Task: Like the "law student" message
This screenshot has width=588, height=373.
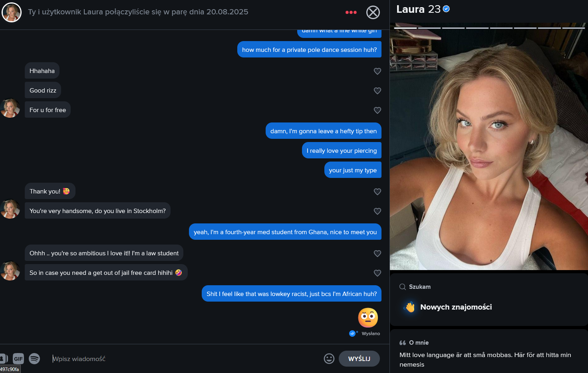Action: pyautogui.click(x=377, y=253)
